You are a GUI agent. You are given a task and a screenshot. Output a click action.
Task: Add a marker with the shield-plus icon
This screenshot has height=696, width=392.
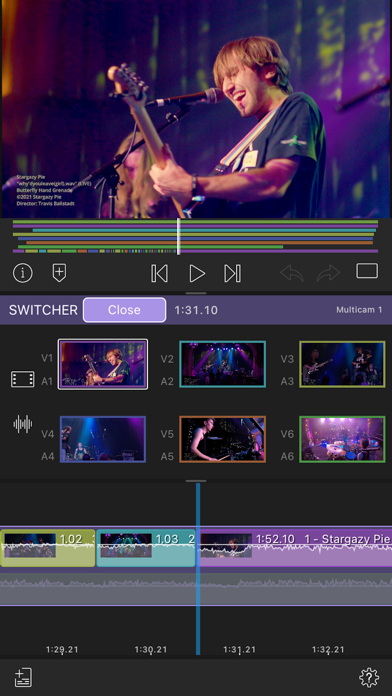(x=59, y=273)
